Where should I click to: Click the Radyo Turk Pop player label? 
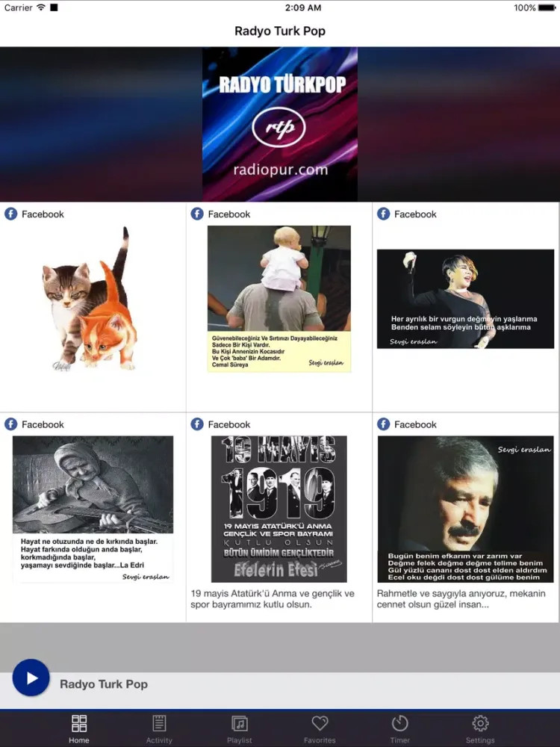pos(104,684)
